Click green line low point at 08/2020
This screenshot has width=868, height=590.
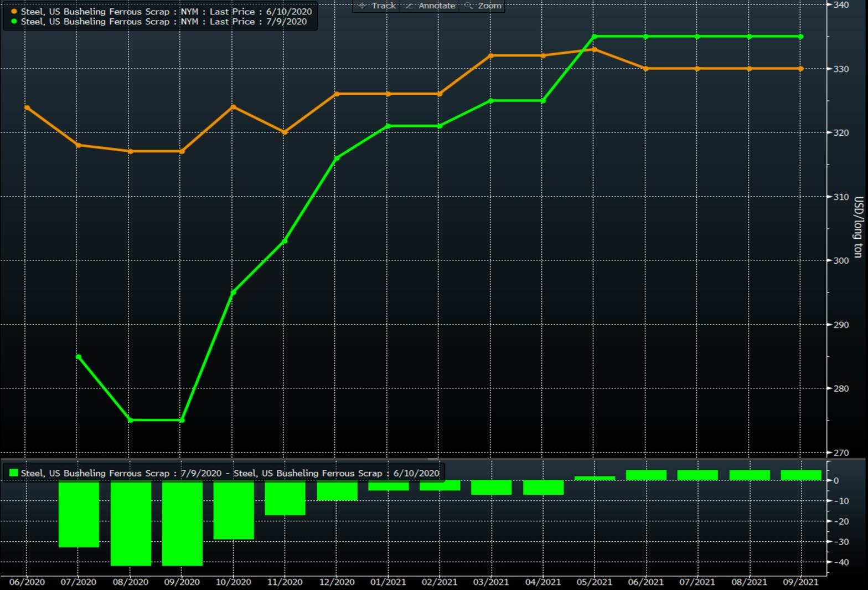131,420
